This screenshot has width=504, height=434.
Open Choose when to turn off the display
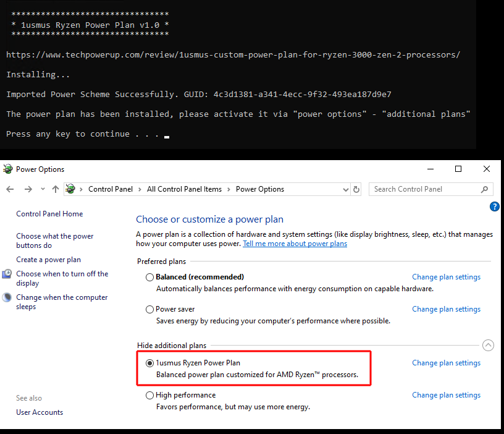[62, 278]
